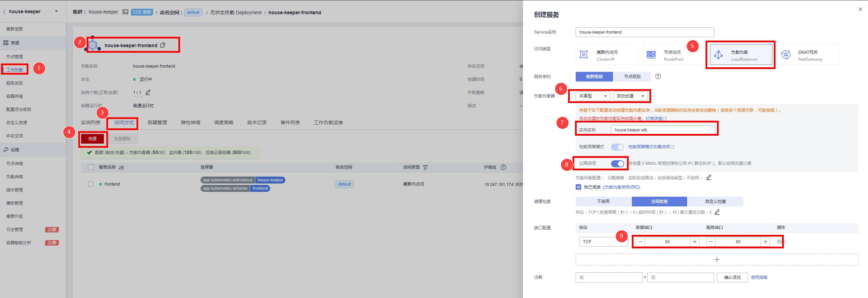Open 节点管理 in the sidebar
Screen dimensions: 868x298
coord(15,57)
